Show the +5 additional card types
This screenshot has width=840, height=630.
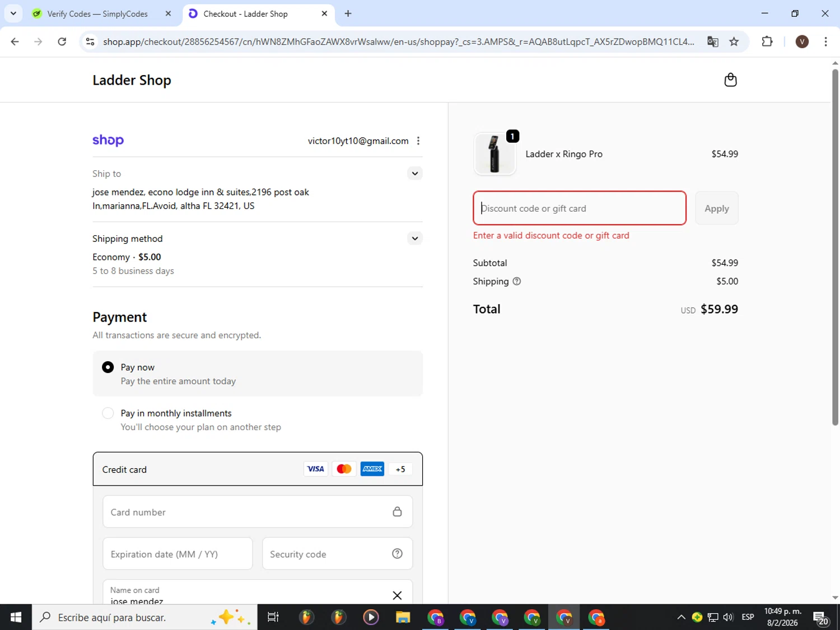[400, 469]
